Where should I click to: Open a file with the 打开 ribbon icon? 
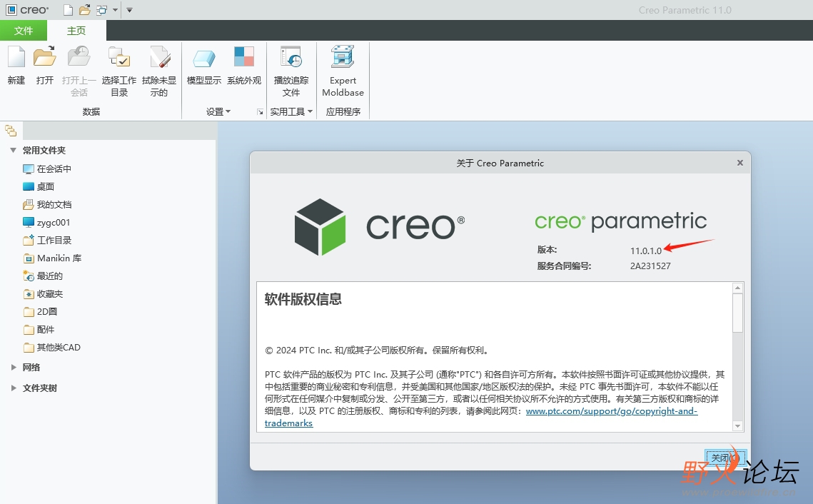click(x=44, y=57)
